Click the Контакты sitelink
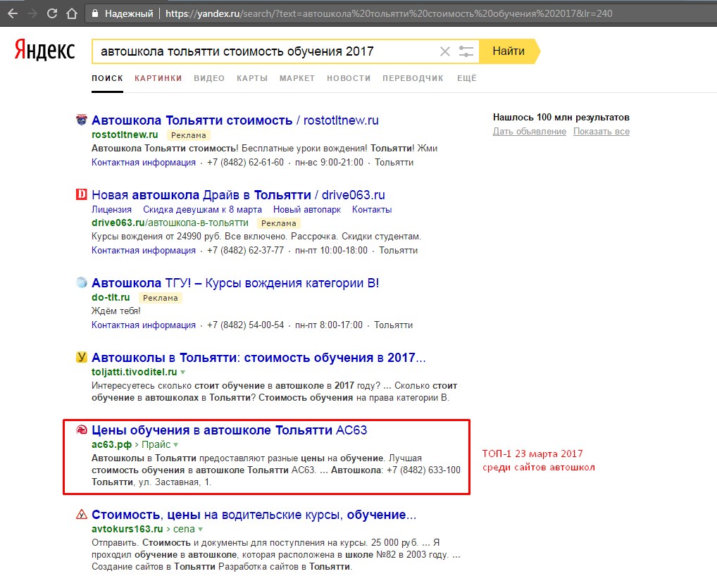This screenshot has width=717, height=588. 372,209
